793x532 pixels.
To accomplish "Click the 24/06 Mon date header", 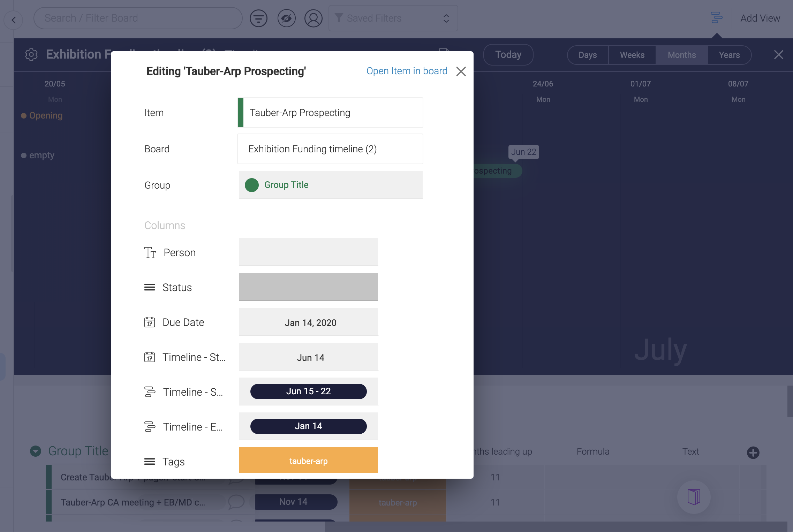I will coord(543,91).
